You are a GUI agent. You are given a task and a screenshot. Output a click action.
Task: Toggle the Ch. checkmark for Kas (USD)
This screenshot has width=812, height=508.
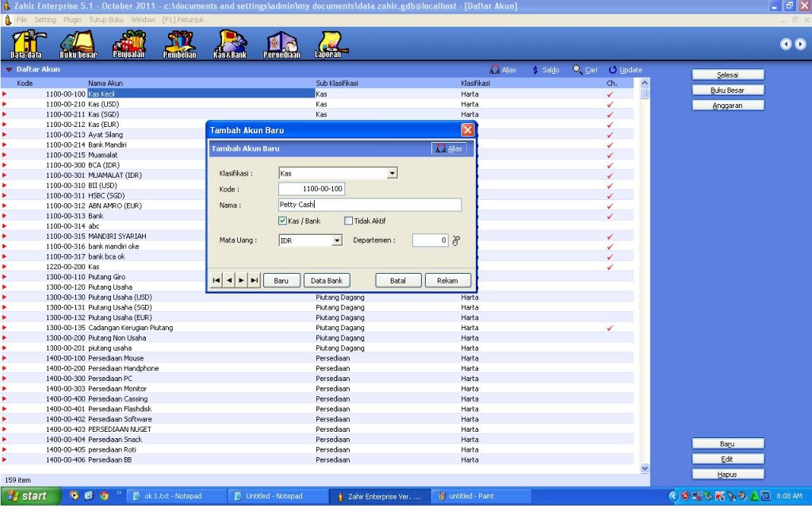point(610,104)
